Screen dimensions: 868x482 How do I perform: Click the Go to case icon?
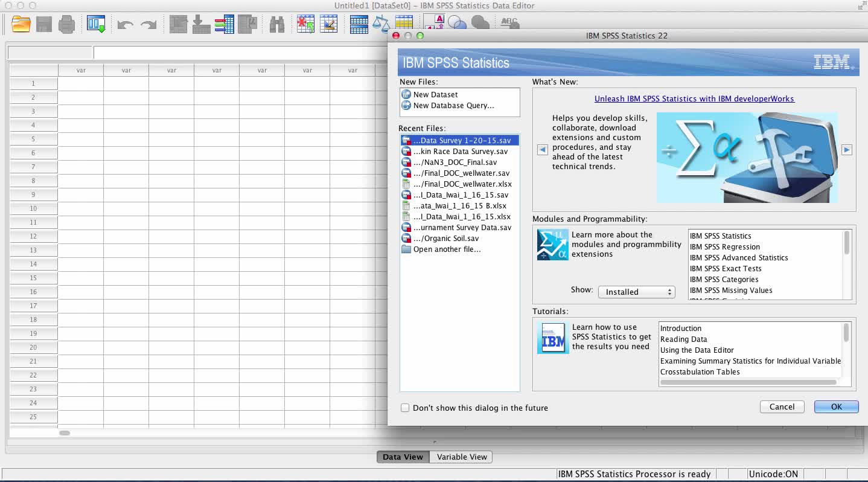(178, 24)
